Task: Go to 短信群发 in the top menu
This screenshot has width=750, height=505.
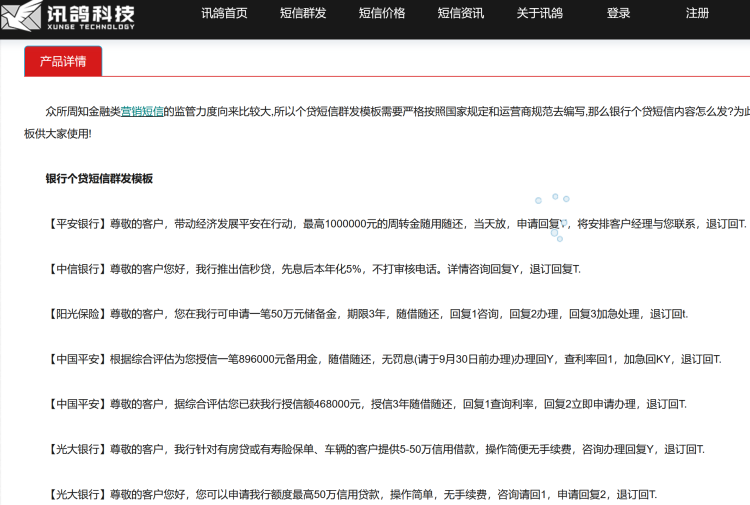Action: pos(303,14)
